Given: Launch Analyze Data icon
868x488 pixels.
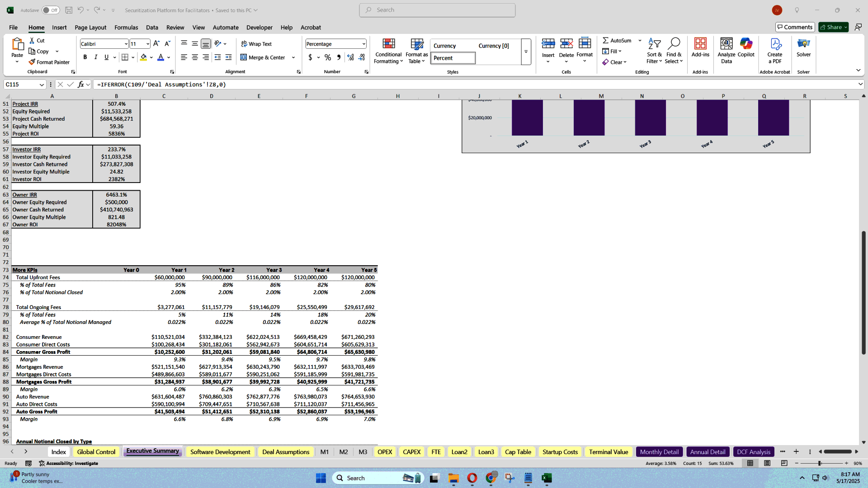Looking at the screenshot, I should [x=726, y=44].
